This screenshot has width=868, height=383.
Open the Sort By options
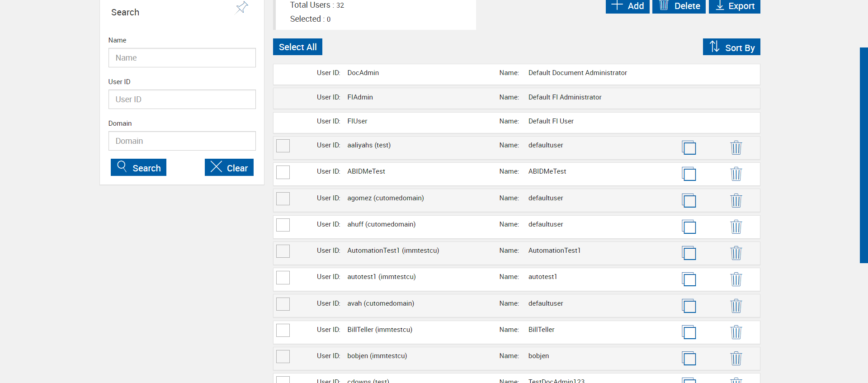(x=731, y=47)
